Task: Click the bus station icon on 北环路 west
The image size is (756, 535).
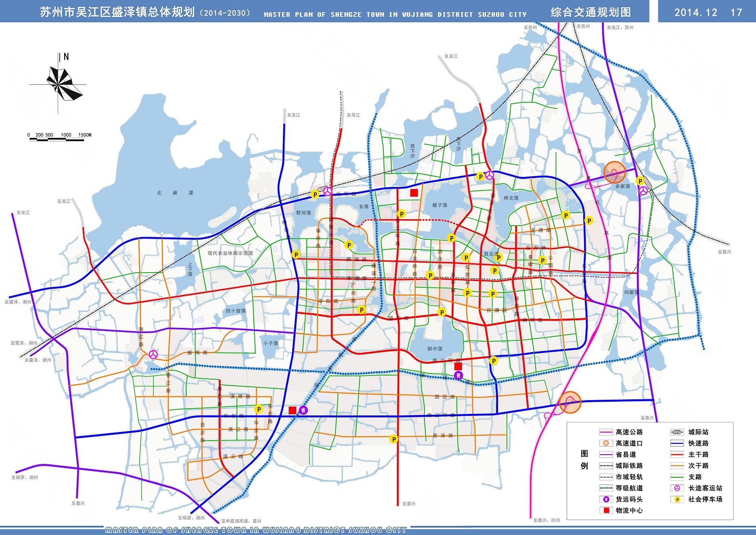Action: tap(328, 191)
